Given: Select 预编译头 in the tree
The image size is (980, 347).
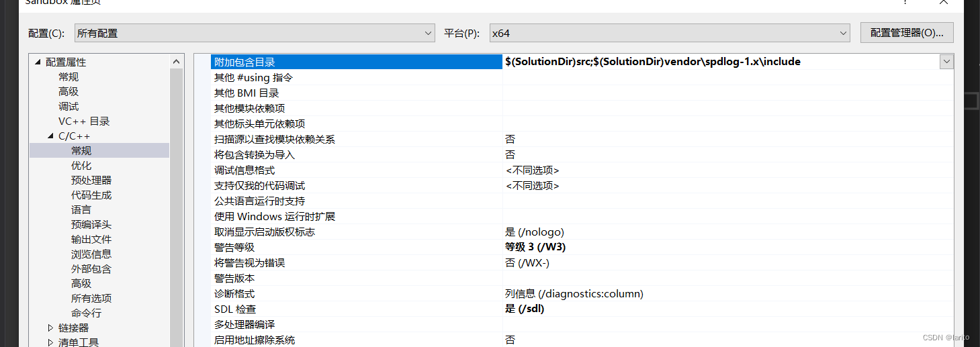Looking at the screenshot, I should (x=91, y=225).
